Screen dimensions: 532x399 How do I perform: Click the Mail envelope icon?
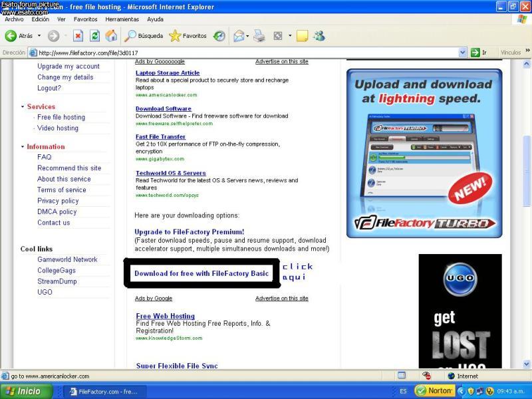click(x=239, y=36)
